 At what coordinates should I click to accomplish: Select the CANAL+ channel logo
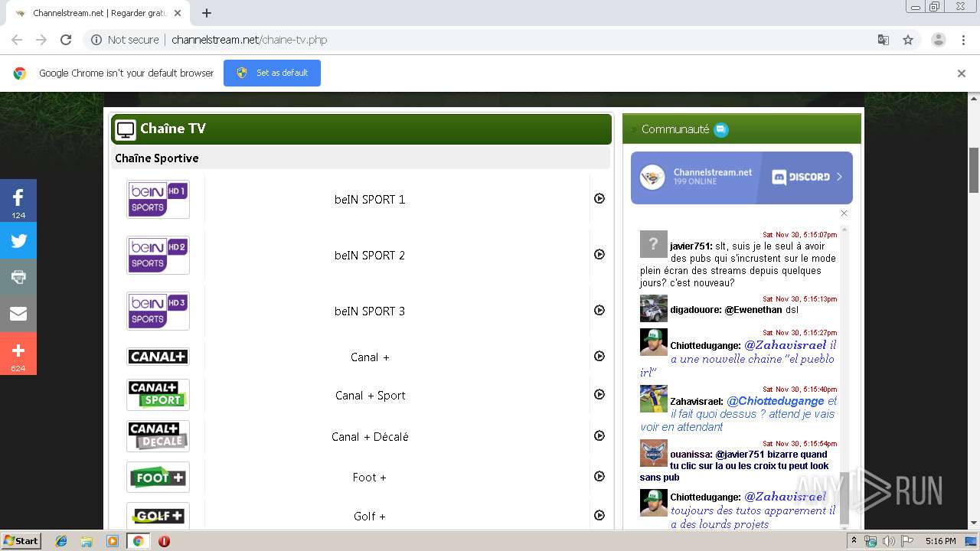[x=158, y=357]
